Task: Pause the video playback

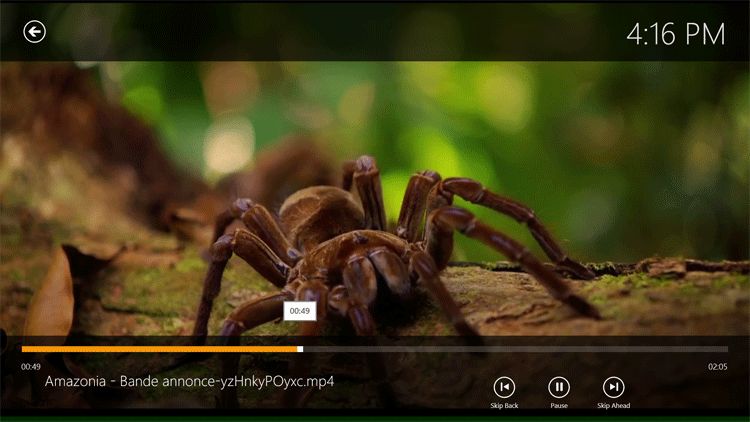Action: coord(559,387)
